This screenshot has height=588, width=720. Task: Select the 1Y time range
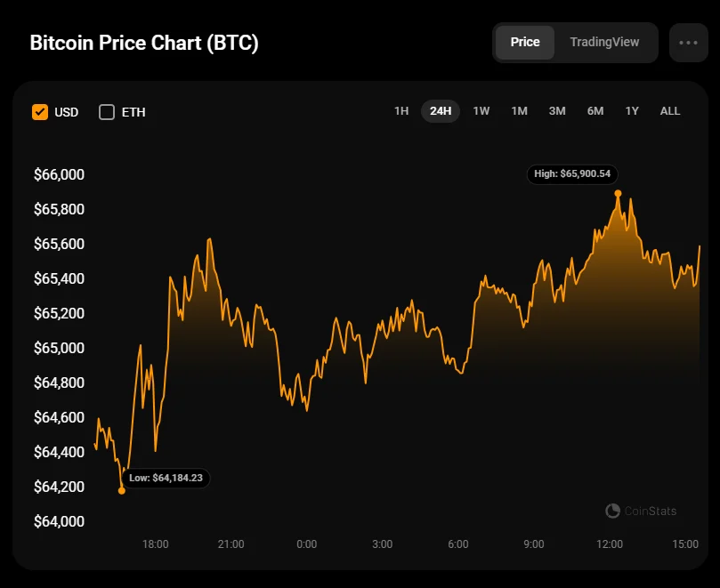point(632,111)
